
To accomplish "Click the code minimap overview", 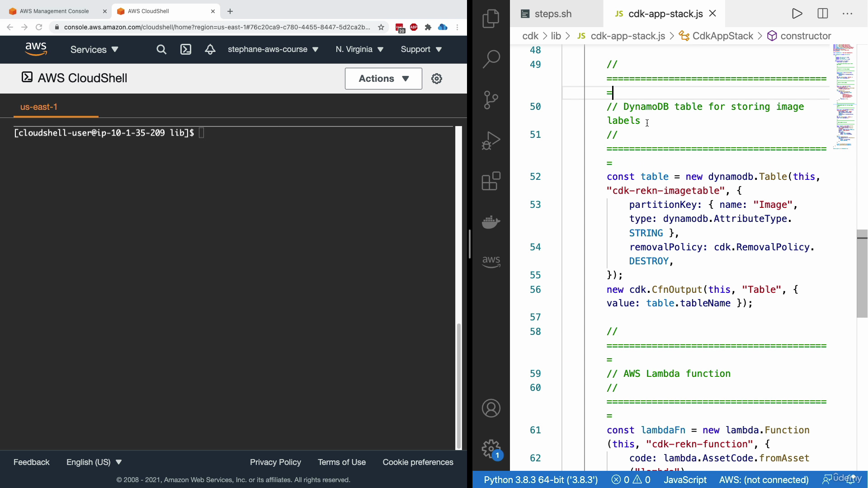I will click(844, 96).
